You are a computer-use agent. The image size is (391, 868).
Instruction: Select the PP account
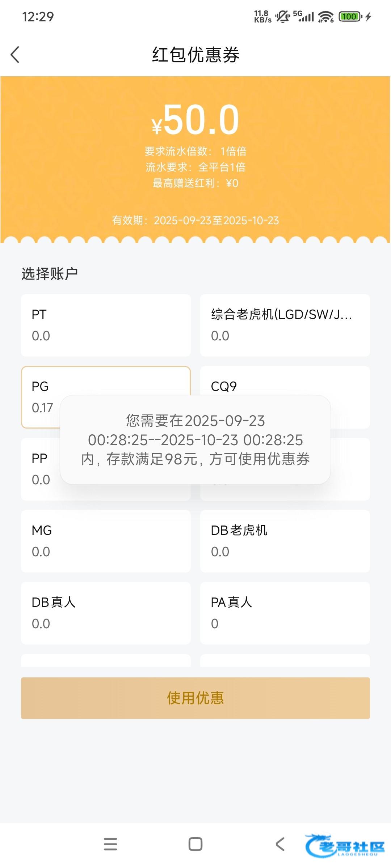[39, 469]
